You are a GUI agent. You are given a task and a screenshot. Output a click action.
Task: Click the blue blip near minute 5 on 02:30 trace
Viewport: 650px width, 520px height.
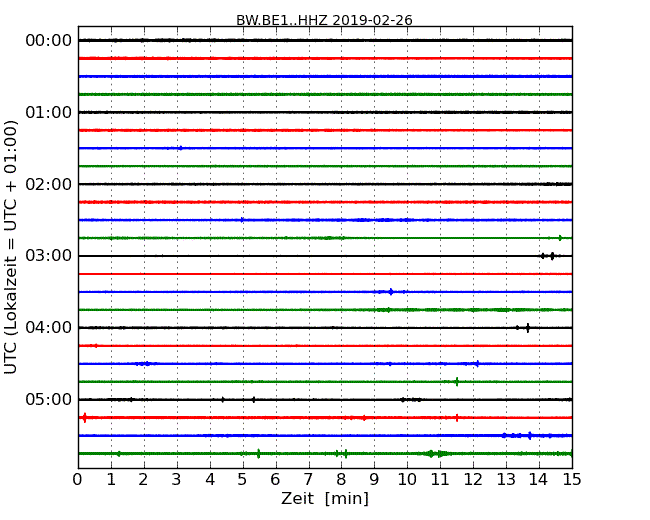[x=242, y=220]
